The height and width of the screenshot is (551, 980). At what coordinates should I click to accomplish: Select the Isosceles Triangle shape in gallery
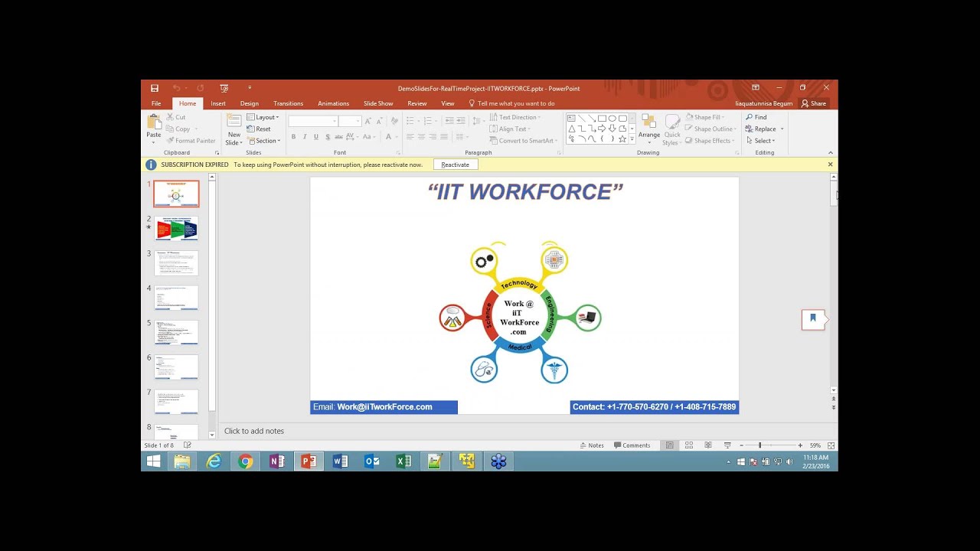coord(571,129)
